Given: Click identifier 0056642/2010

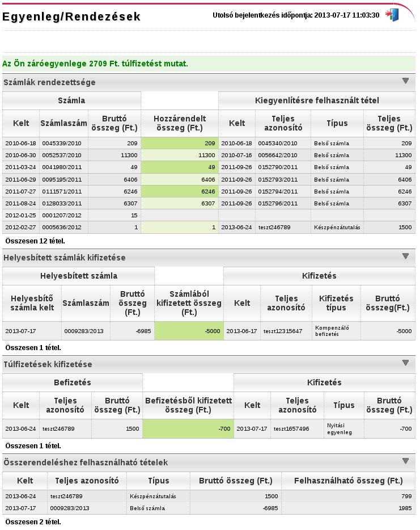Looking at the screenshot, I should pyautogui.click(x=278, y=155).
